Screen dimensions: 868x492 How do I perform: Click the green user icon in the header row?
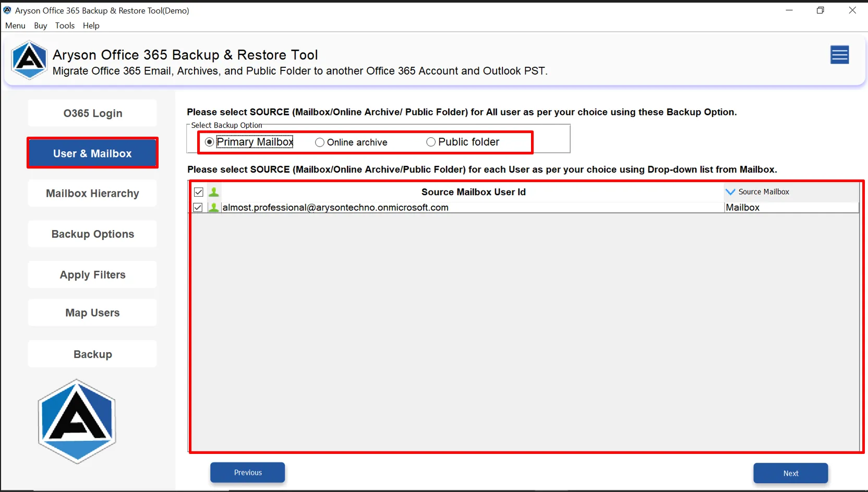(214, 191)
